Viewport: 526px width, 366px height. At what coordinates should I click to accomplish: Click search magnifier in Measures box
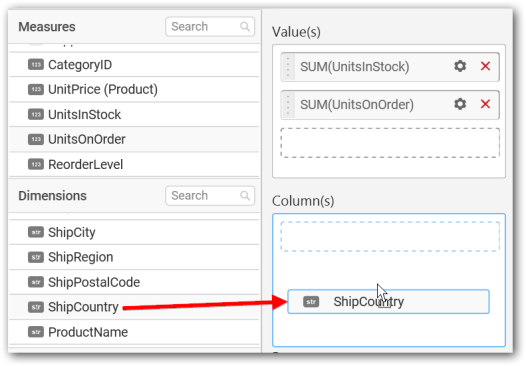pos(245,27)
